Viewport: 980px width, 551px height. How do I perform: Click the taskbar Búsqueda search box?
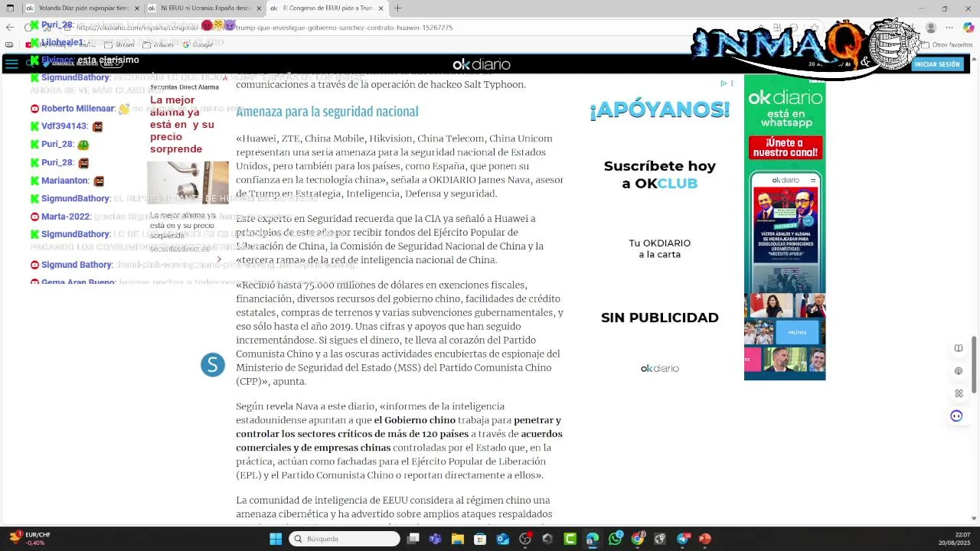[345, 539]
